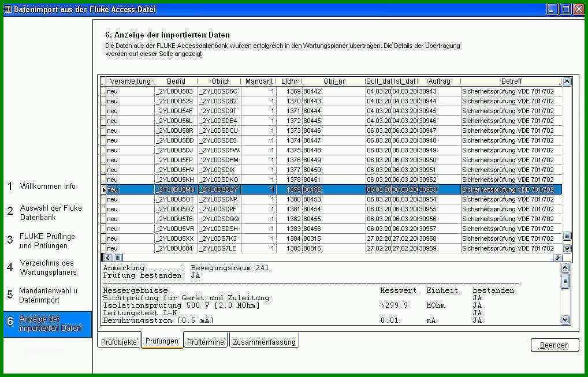Viewport: 588px width, 377px height.
Task: Close the Datenimport window
Action: click(x=579, y=9)
